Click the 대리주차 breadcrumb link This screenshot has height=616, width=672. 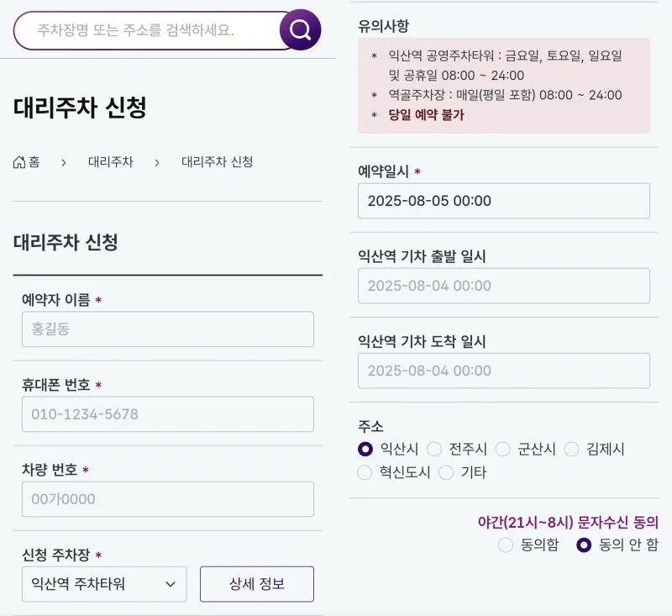[110, 162]
